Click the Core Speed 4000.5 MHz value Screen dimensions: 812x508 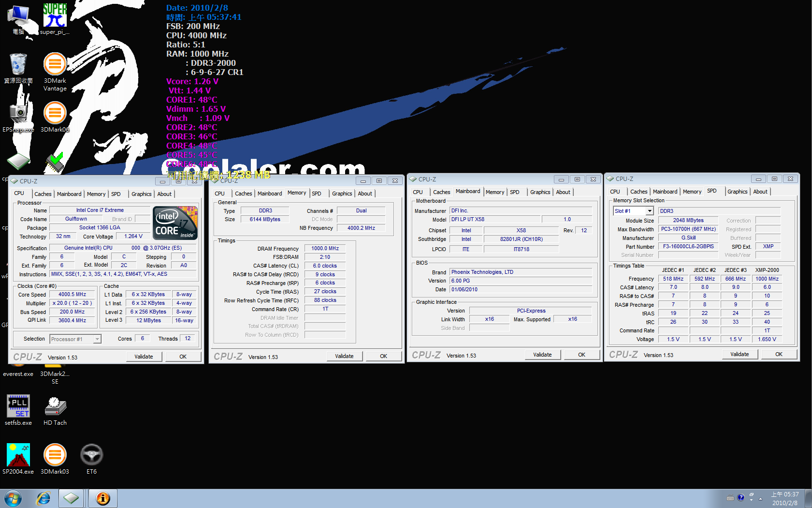72,294
